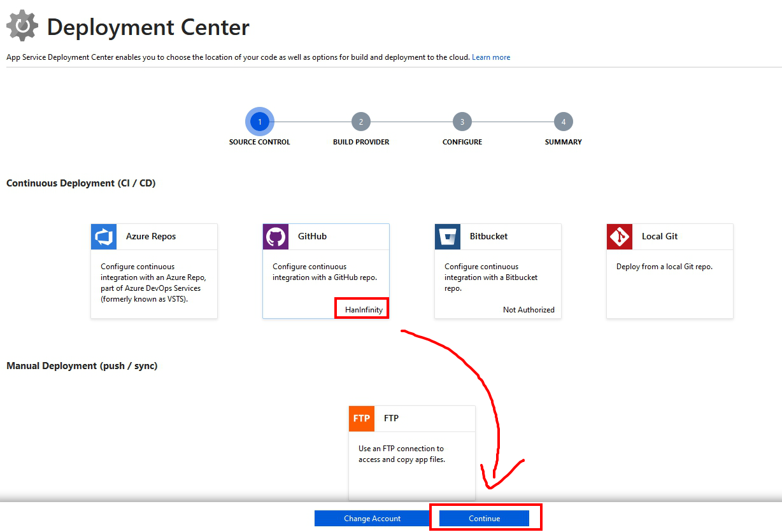Click the HanInfinity account name

[x=364, y=310]
